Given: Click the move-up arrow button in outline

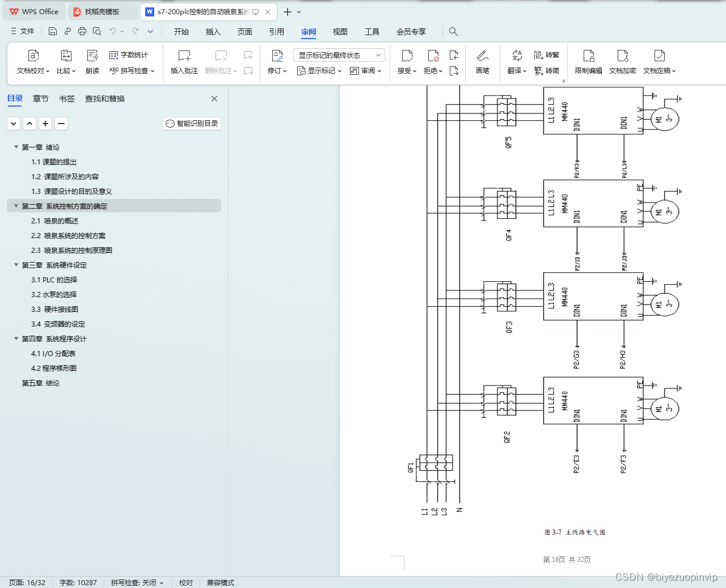Looking at the screenshot, I should click(29, 123).
